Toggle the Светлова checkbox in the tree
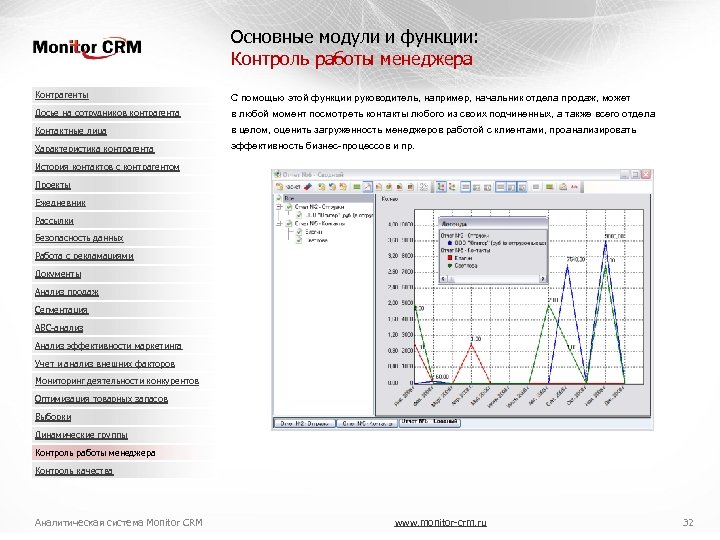The height and width of the screenshot is (540, 720). pos(299,240)
